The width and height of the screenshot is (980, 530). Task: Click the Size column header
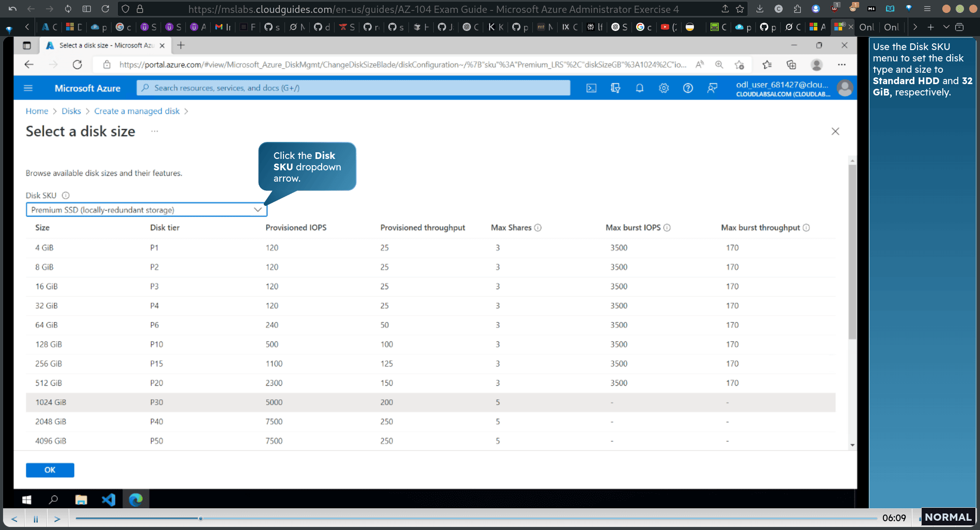tap(42, 228)
